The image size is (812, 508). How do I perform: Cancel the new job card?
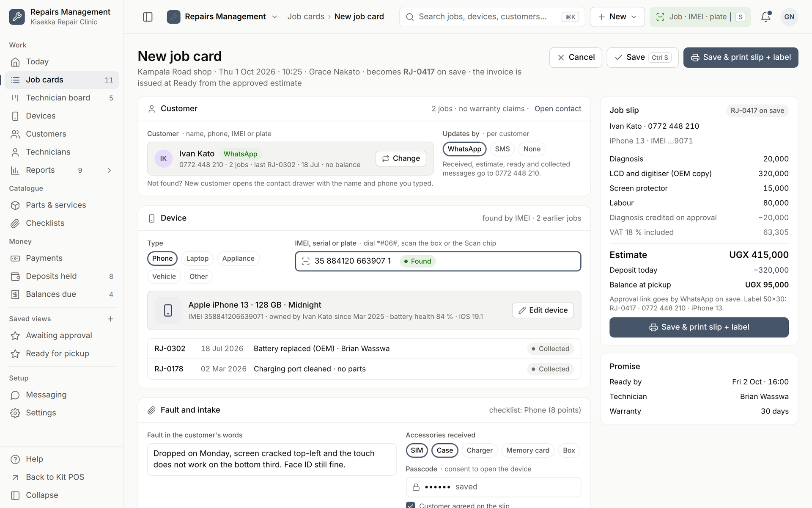[x=576, y=58]
